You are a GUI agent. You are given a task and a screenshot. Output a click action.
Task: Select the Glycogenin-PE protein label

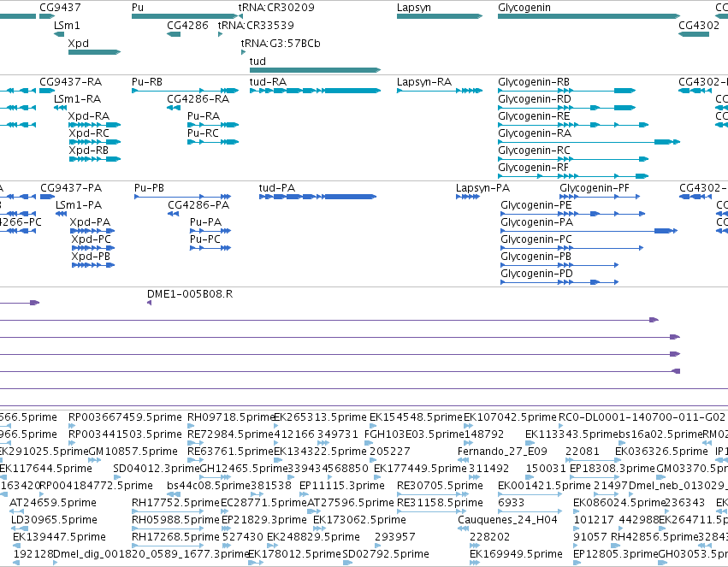click(536, 205)
